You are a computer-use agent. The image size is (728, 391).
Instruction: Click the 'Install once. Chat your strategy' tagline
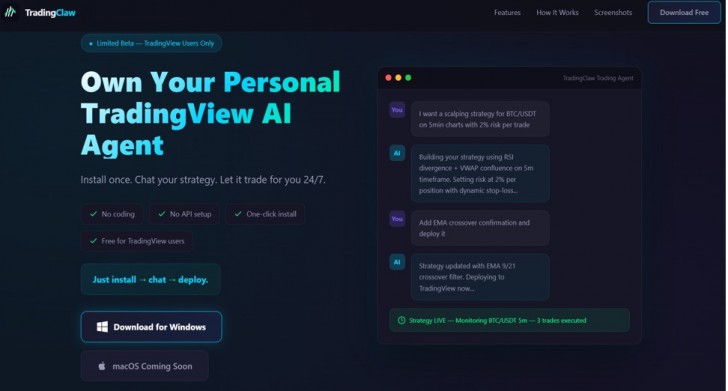203,180
